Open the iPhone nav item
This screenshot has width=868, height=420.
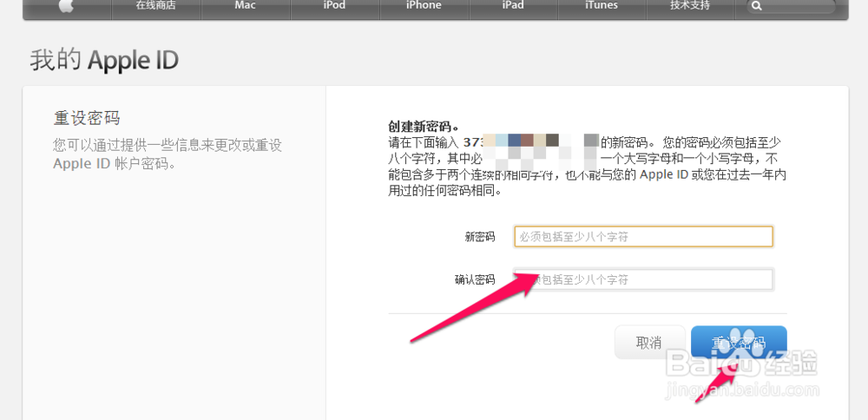424,5
